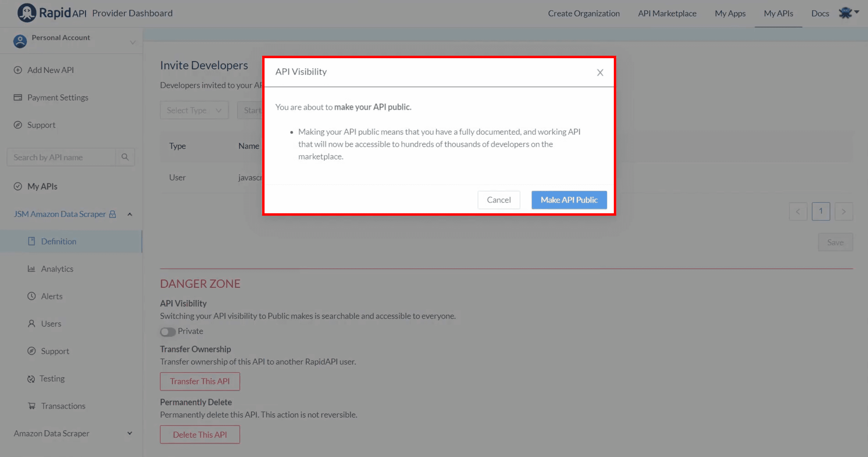Select the My APIs navigation tab
This screenshot has width=868, height=457.
pos(779,13)
